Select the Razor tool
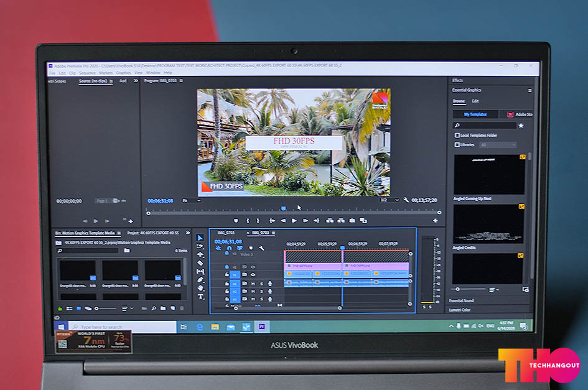The image size is (588, 390). point(200,263)
